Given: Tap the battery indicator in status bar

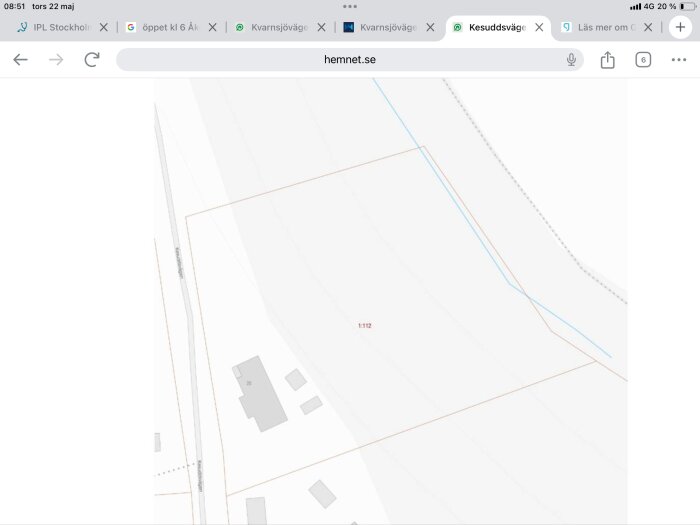Looking at the screenshot, I should click(688, 6).
